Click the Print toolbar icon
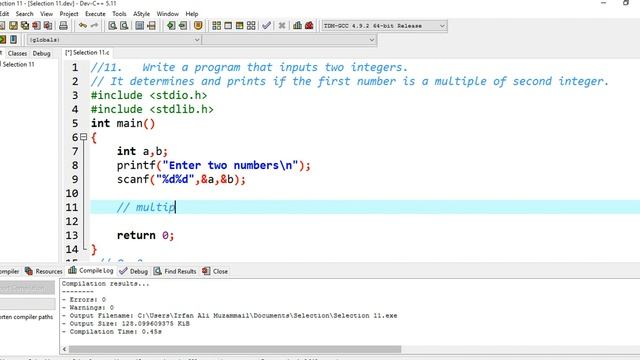Viewport: 640px width, 360px height. tap(63, 26)
